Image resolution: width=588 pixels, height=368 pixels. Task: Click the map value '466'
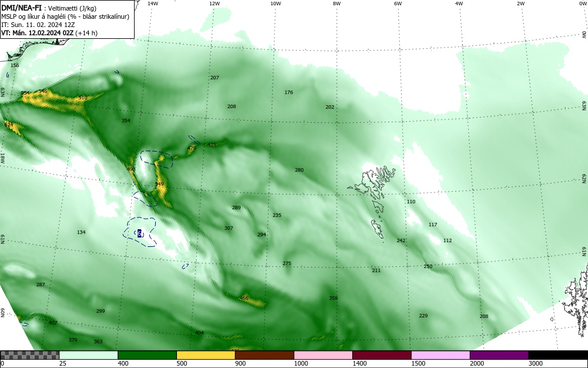point(244,298)
